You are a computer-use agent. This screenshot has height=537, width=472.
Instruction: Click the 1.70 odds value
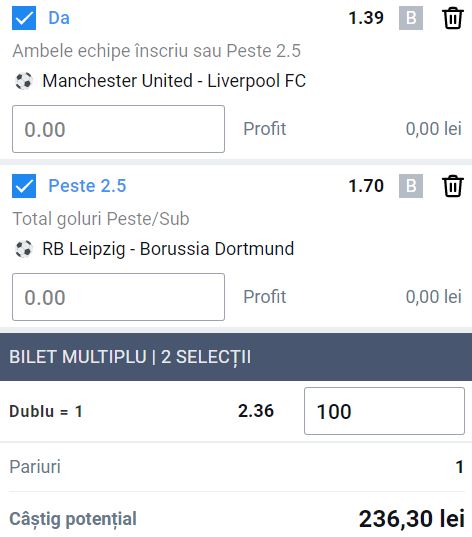[366, 186]
